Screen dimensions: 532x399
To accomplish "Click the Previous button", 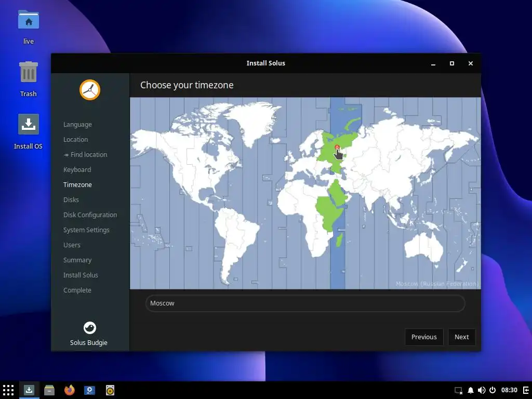I will pyautogui.click(x=424, y=337).
